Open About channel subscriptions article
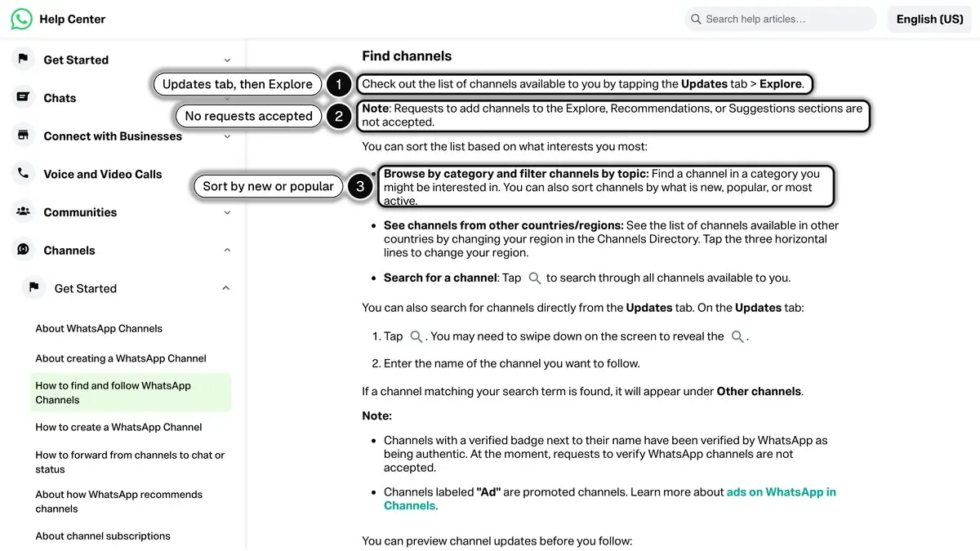The width and height of the screenshot is (980, 551). (103, 536)
